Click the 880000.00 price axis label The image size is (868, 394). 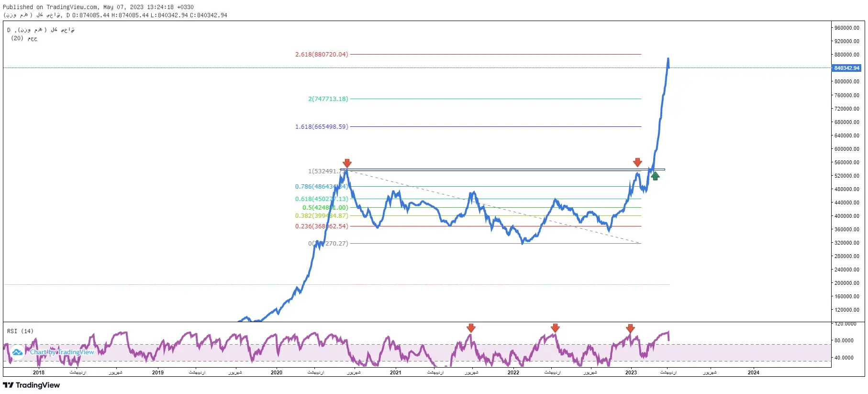point(847,55)
